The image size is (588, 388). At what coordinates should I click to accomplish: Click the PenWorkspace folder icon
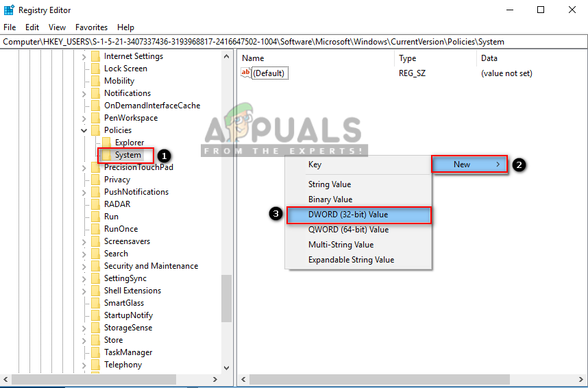(x=96, y=118)
